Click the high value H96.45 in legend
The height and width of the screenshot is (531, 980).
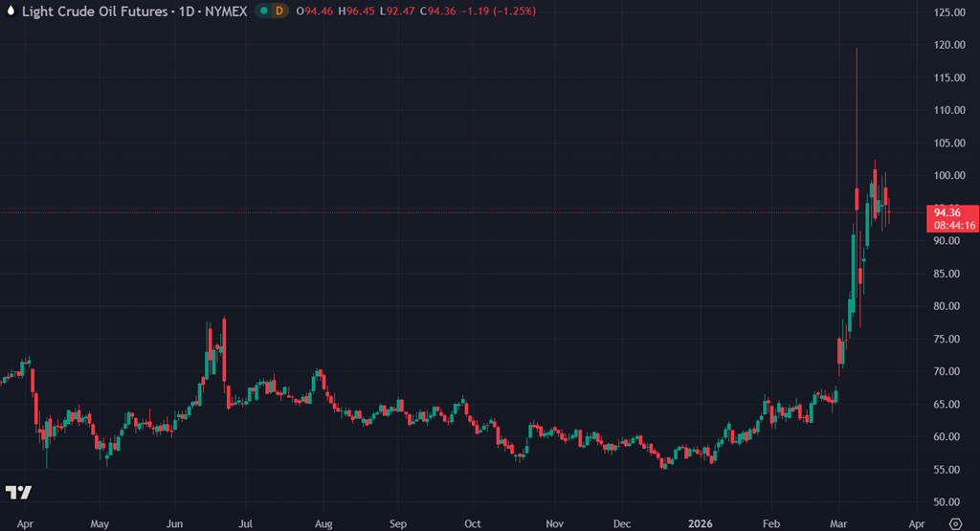[x=351, y=11]
